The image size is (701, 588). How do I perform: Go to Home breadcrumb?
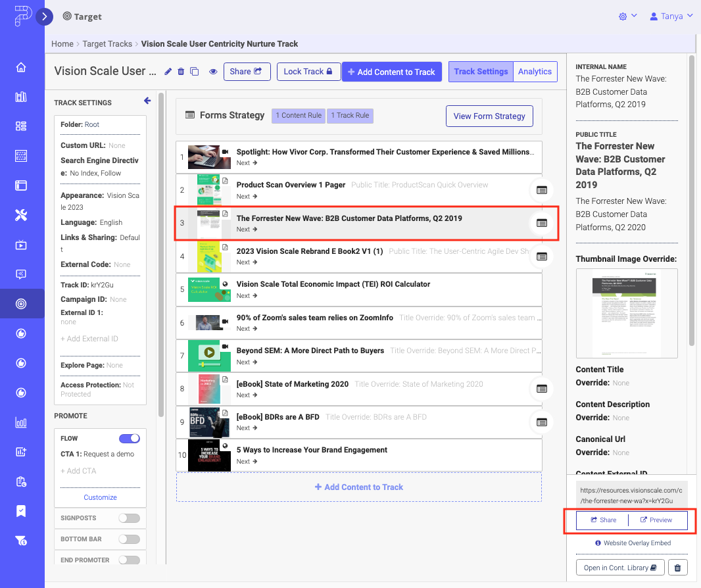click(62, 44)
